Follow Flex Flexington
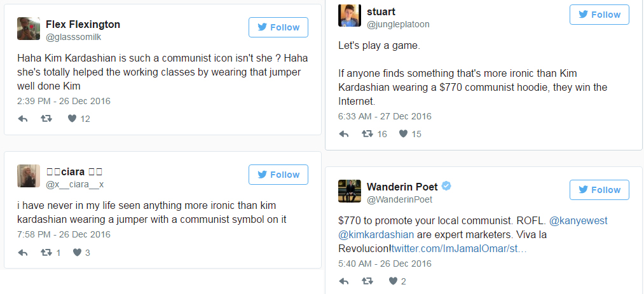This screenshot has width=644, height=294. [x=278, y=27]
